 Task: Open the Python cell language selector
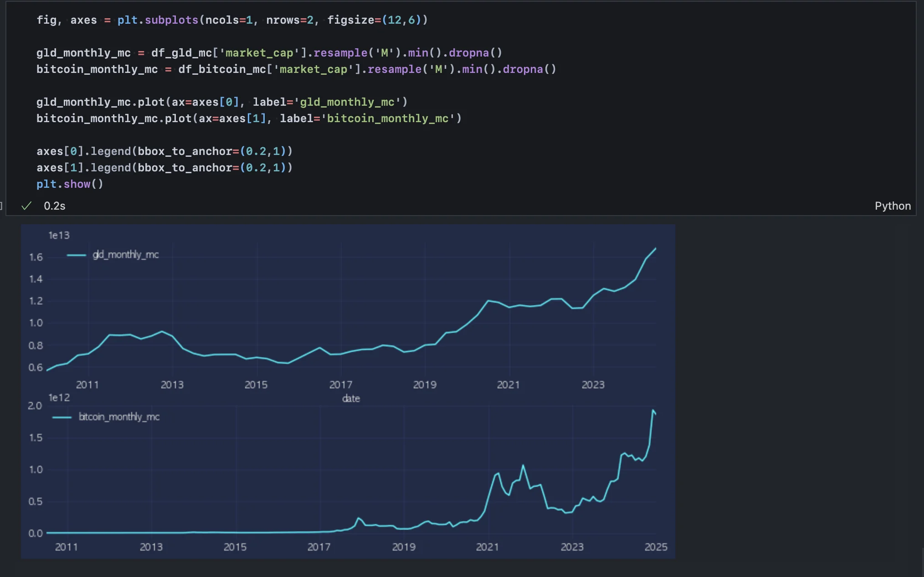pyautogui.click(x=892, y=206)
